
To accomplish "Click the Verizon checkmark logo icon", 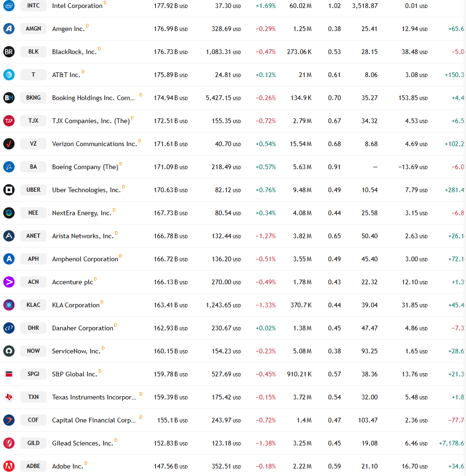I will (x=9, y=144).
